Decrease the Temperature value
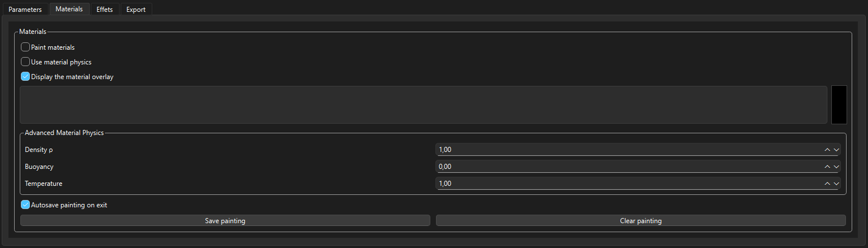This screenshot has height=248, width=868. (836, 184)
